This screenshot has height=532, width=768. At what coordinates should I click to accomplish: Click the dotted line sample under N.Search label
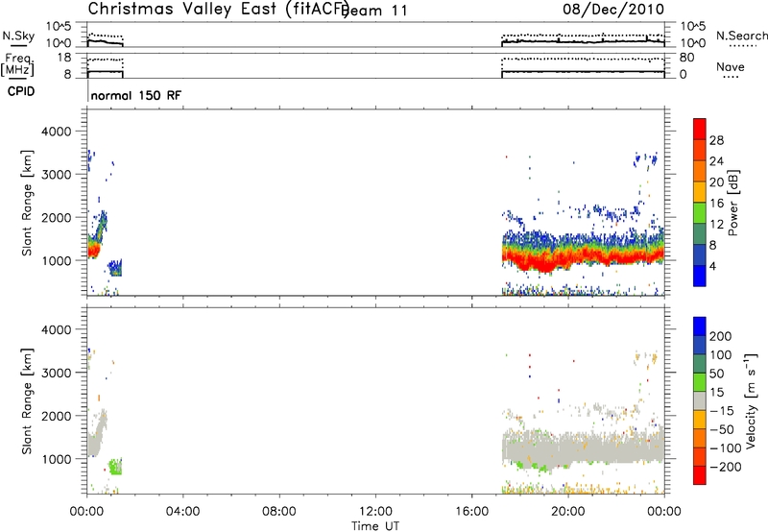[743, 45]
